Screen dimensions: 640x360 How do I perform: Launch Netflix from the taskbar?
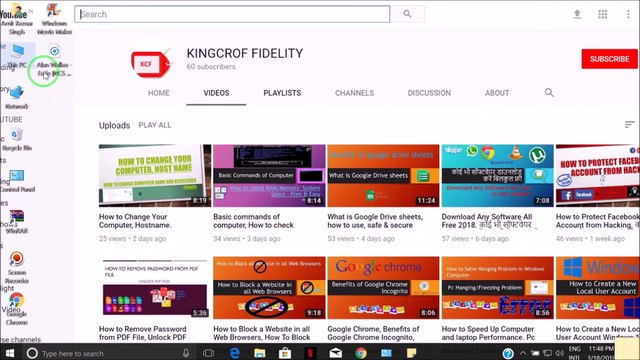[310, 353]
